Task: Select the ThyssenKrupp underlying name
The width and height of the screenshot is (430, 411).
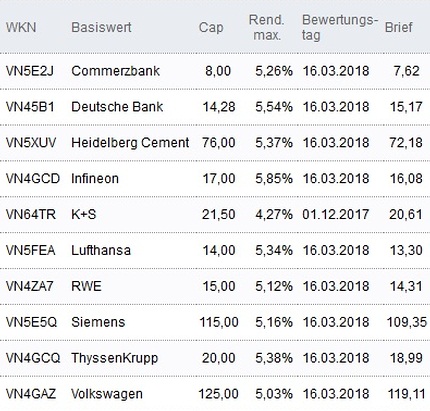Action: pos(115,358)
